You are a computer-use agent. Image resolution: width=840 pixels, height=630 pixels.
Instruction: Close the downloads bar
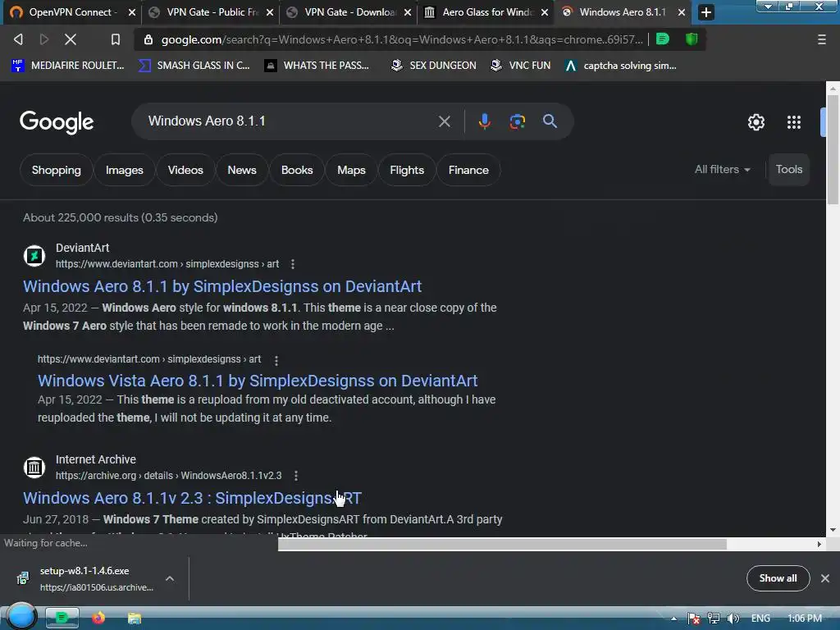pyautogui.click(x=825, y=578)
